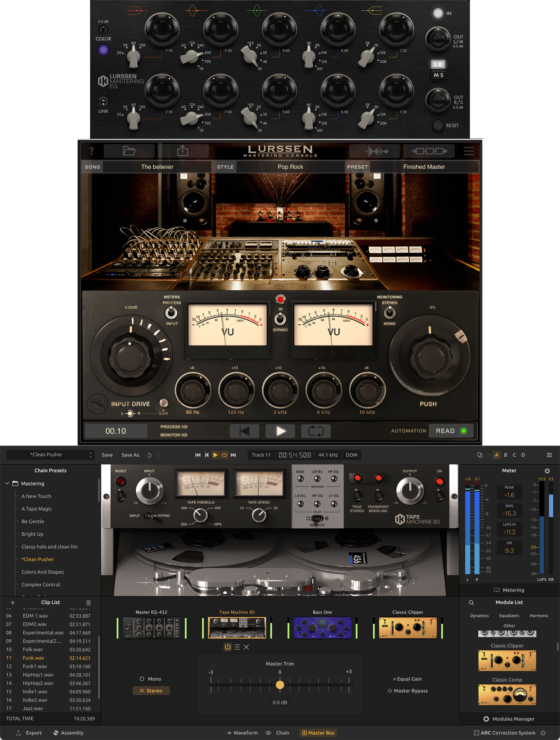
Task: Toggle the IN button on the Lurssen Mastering EQ
Action: click(x=438, y=13)
